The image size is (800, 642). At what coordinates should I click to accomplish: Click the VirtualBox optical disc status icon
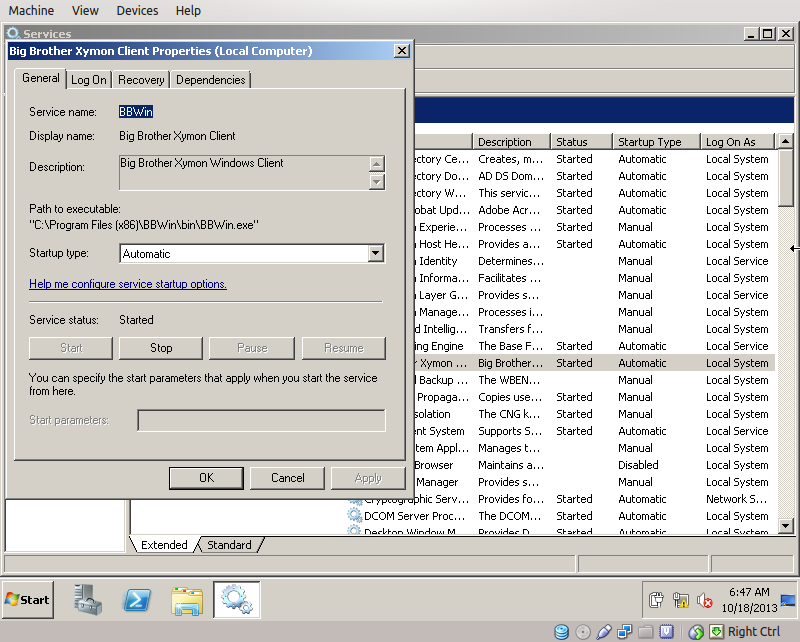pyautogui.click(x=583, y=632)
